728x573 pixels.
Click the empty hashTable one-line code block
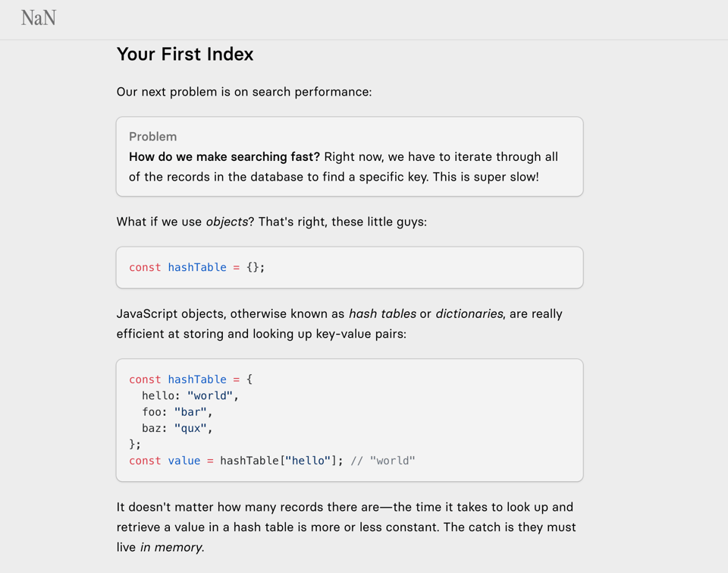(x=349, y=267)
